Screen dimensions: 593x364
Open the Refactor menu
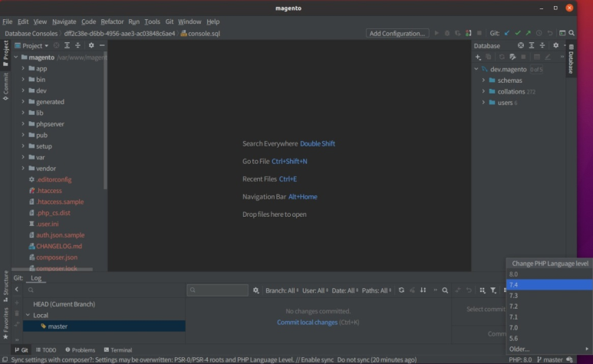tap(112, 21)
